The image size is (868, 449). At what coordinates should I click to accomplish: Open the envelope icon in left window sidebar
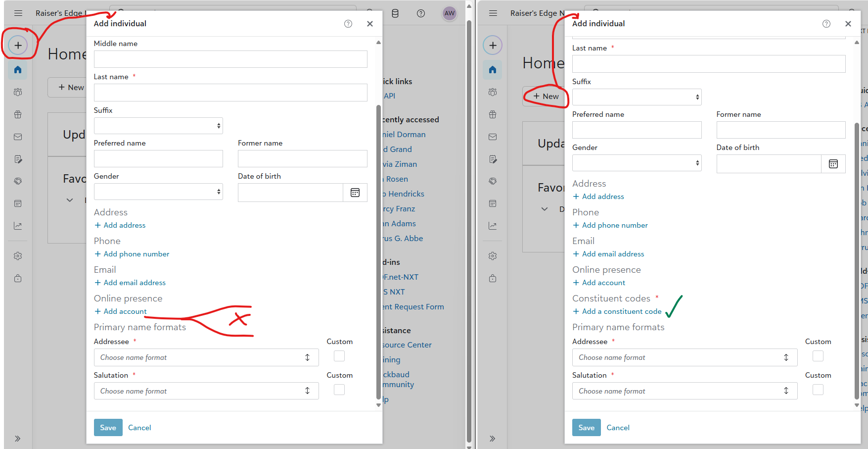point(18,137)
